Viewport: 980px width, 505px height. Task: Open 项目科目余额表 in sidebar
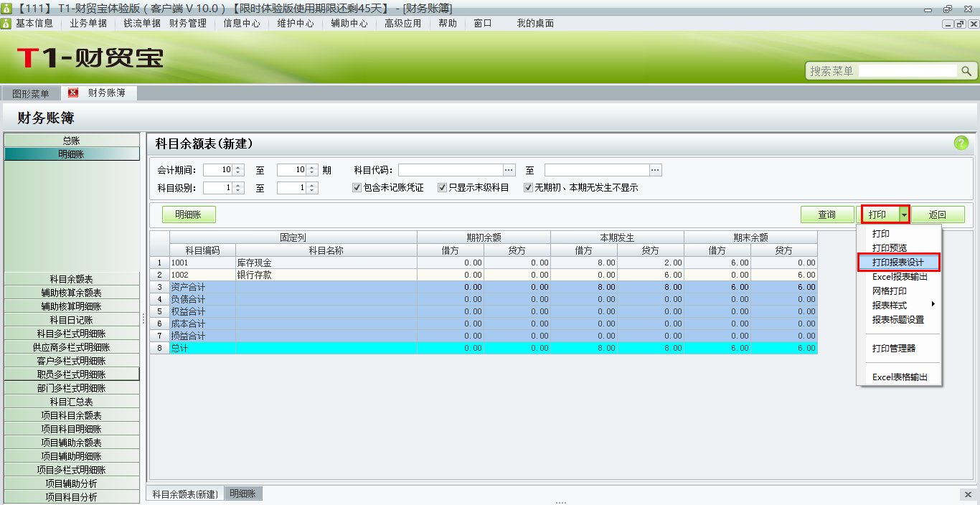(x=72, y=415)
